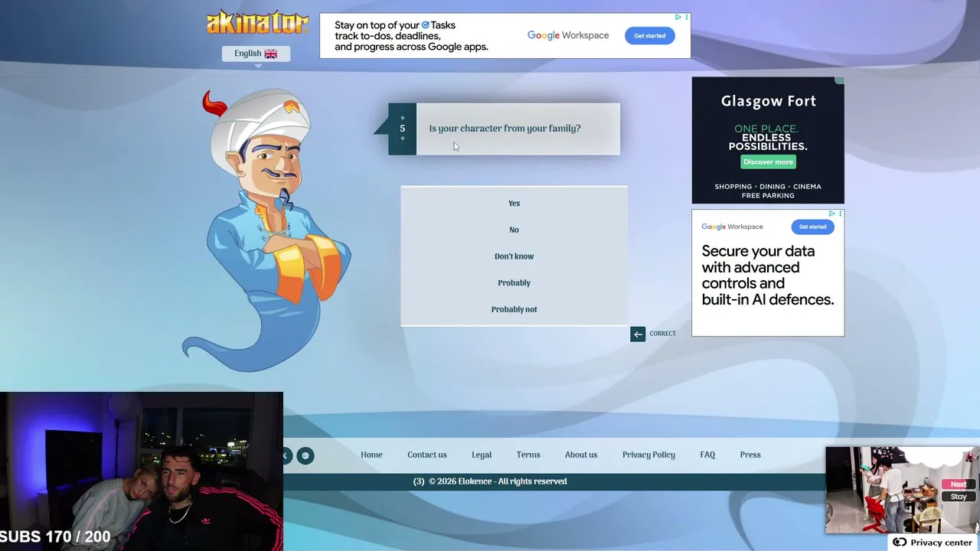Screen dimensions: 980x551
Task: Click the webcam overlay feed
Action: tap(142, 471)
